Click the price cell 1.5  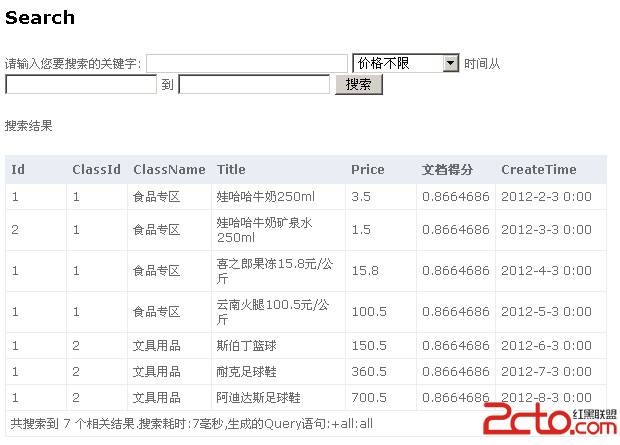[x=361, y=230]
